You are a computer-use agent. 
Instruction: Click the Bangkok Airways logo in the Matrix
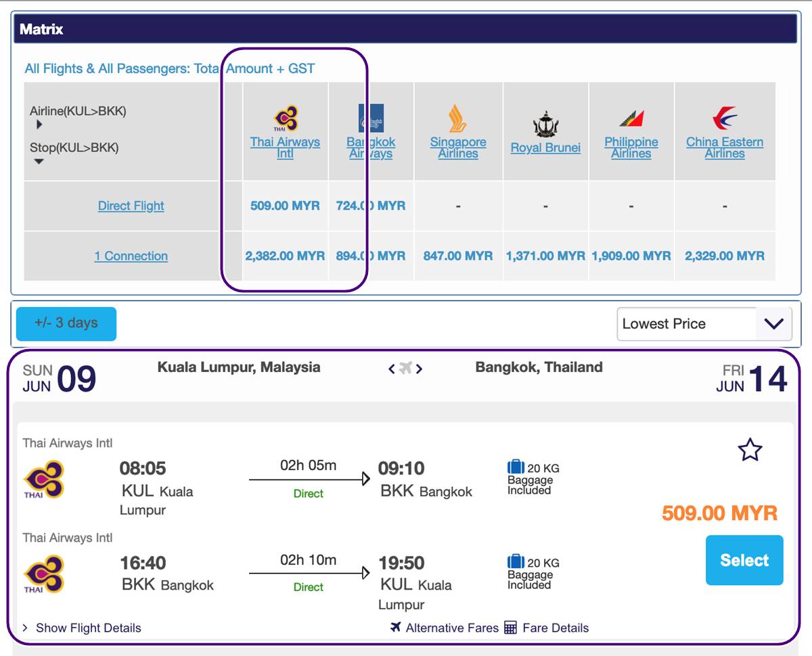tap(371, 118)
